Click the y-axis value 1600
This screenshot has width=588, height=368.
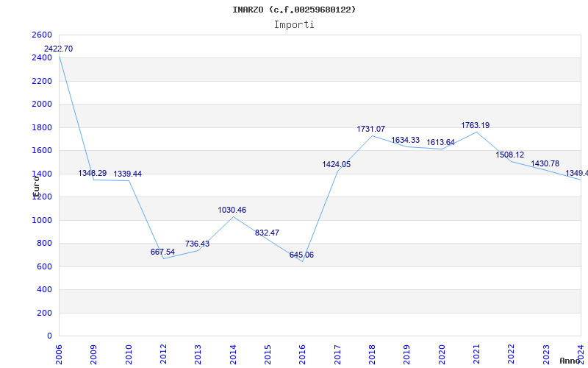click(x=42, y=151)
